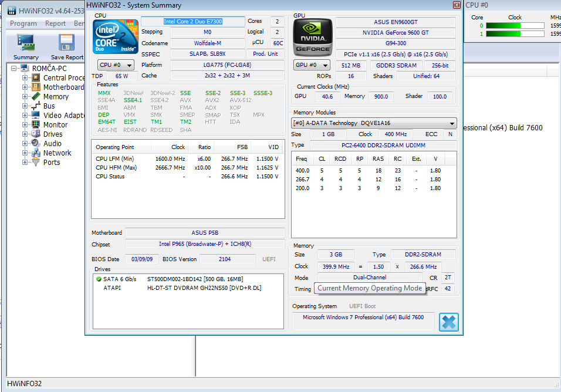Click the ROMČA-PC computer icon
This screenshot has width=561, height=392.
coord(25,68)
